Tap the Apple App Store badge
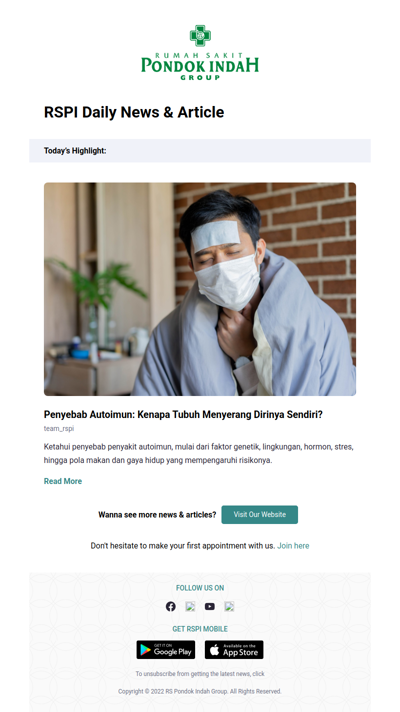Screen dimensions: 400x712 point(234,650)
